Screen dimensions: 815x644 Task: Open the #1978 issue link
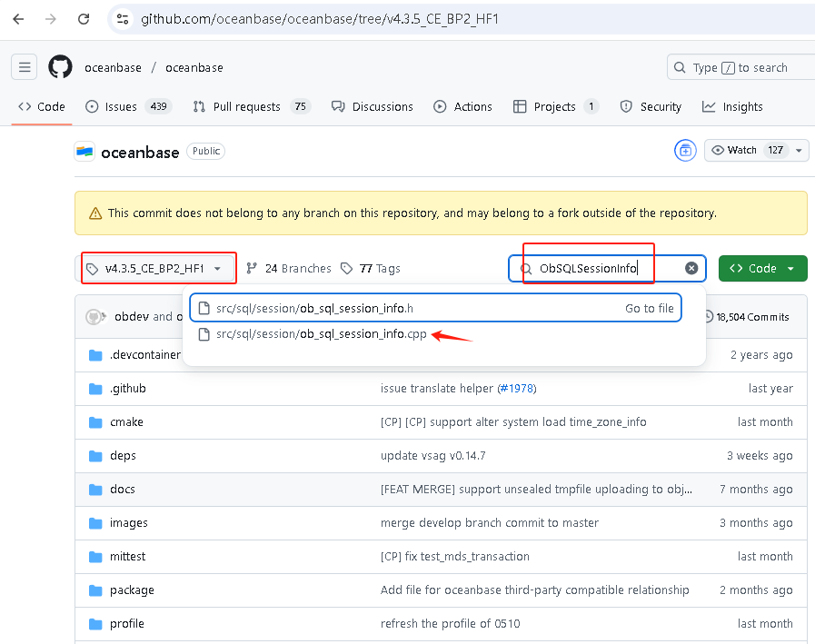click(x=517, y=388)
